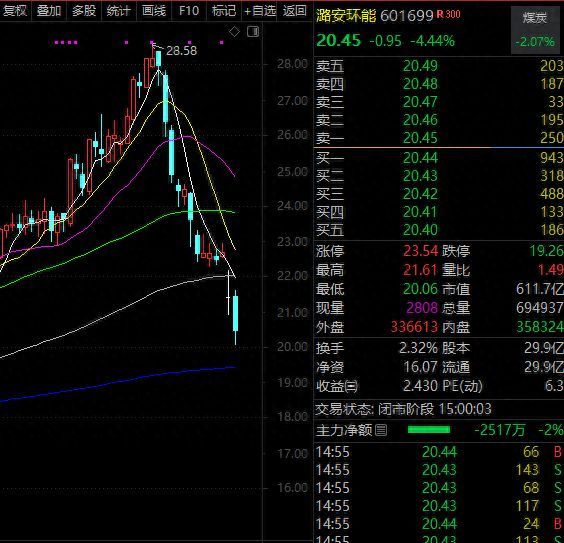The image size is (564, 543).
Task: Select 卖四 price 20.48
Action: coord(420,84)
